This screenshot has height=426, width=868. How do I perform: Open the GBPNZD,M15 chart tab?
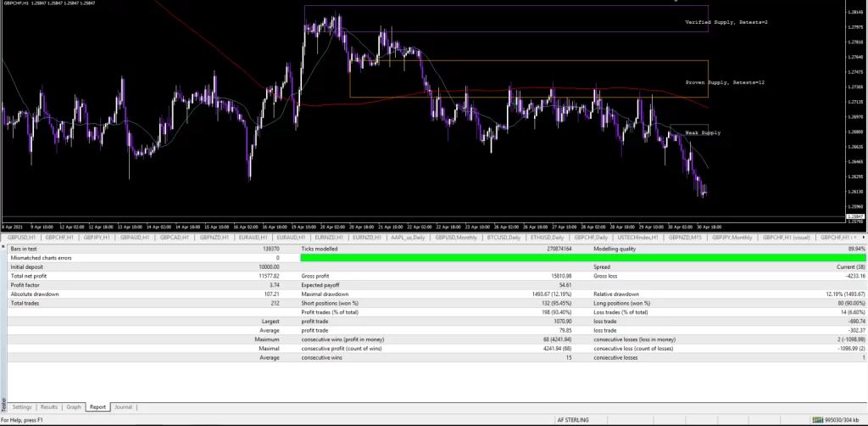coord(687,238)
